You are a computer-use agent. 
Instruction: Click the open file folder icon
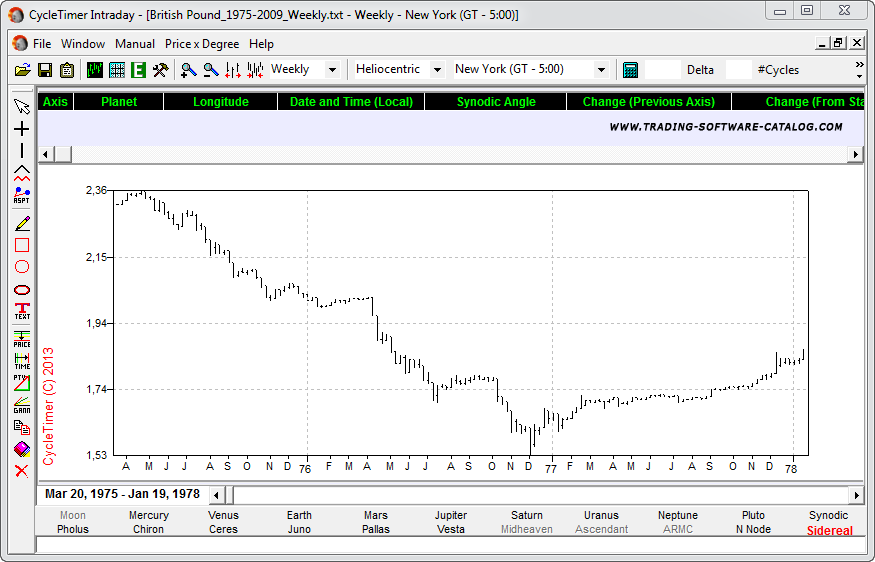point(22,70)
